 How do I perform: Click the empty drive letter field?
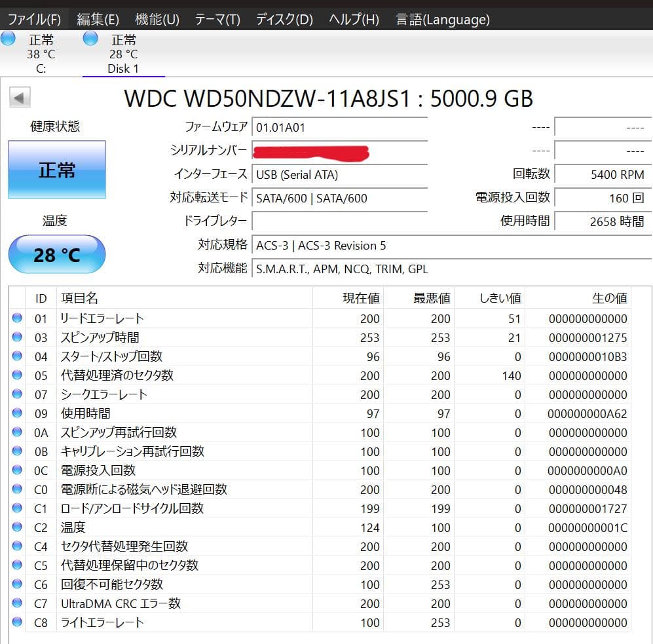coord(340,221)
